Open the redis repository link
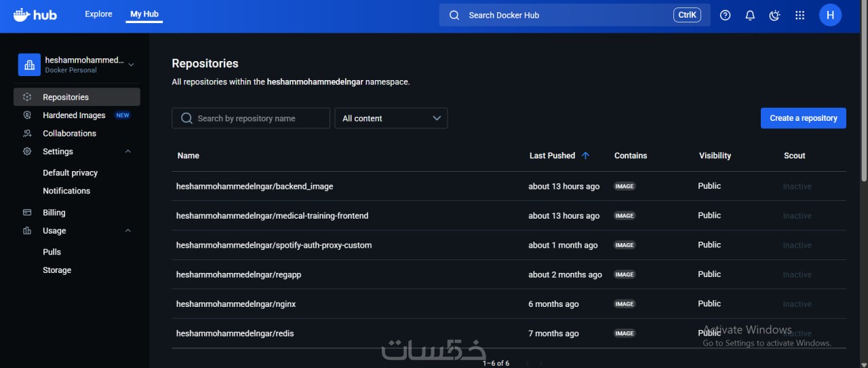The image size is (868, 368). tap(235, 333)
